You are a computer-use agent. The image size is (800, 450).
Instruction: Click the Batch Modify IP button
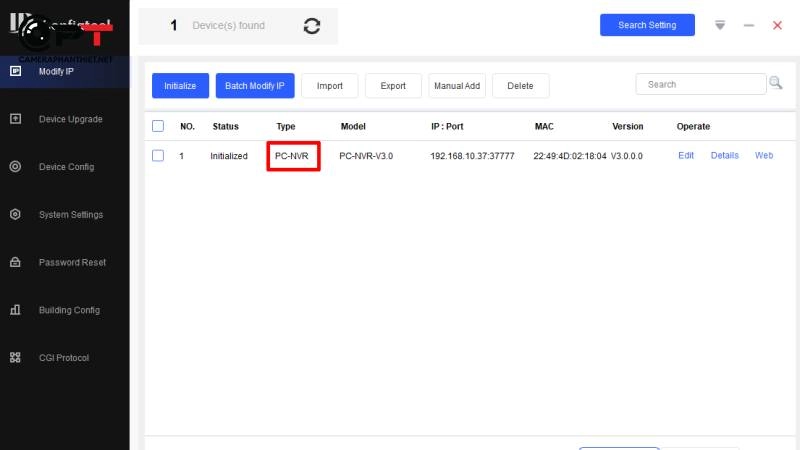[x=255, y=86]
